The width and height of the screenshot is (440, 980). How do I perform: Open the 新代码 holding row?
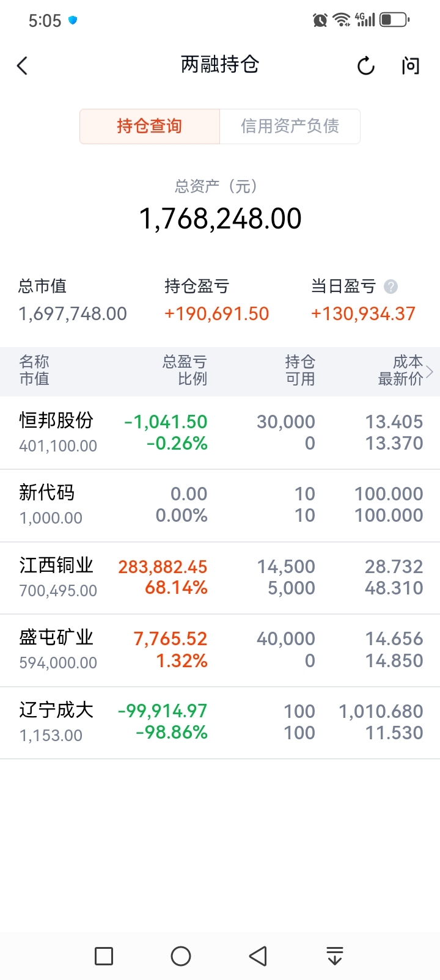[x=220, y=505]
